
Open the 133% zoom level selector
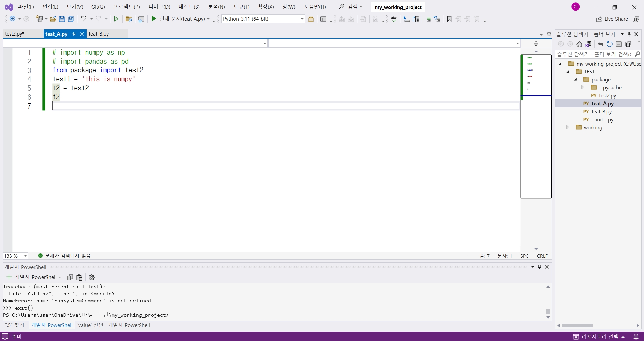pos(15,256)
